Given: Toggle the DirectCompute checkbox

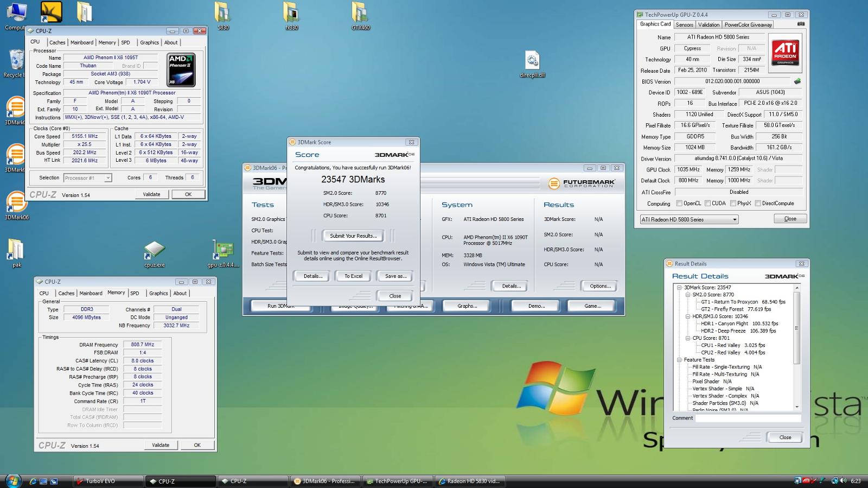Looking at the screenshot, I should pyautogui.click(x=758, y=204).
